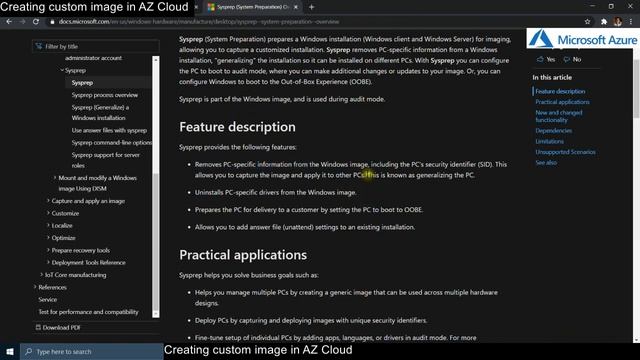The image size is (640, 360).
Task: Jump to Dependencies section link
Action: 553,131
